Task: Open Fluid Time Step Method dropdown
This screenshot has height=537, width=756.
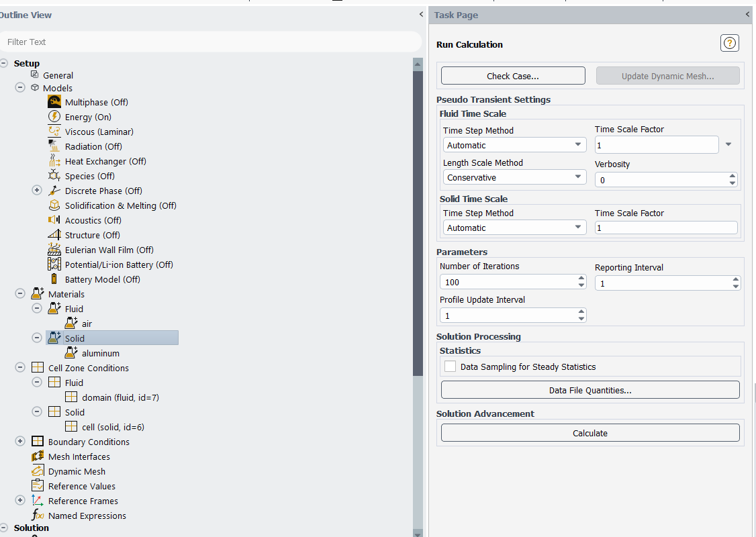Action: click(x=514, y=145)
